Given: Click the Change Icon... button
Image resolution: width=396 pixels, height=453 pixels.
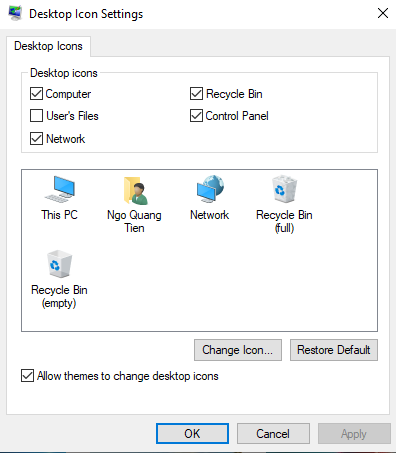Looking at the screenshot, I should coord(238,350).
